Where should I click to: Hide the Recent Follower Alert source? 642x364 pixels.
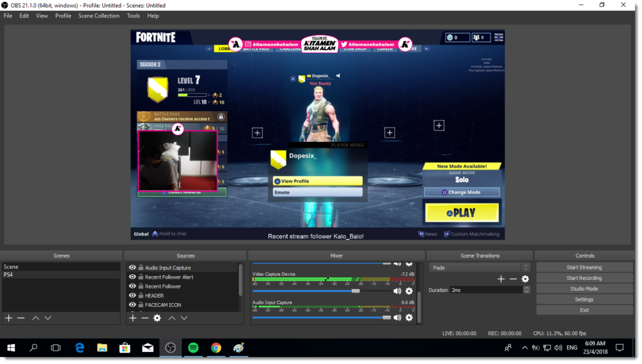132,277
